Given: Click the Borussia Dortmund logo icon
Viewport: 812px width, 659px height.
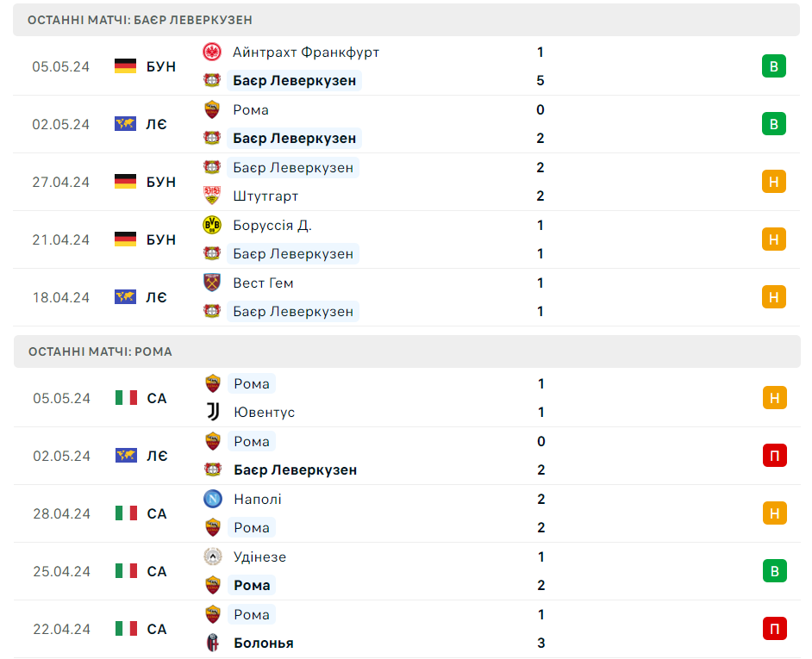Looking at the screenshot, I should pyautogui.click(x=212, y=225).
